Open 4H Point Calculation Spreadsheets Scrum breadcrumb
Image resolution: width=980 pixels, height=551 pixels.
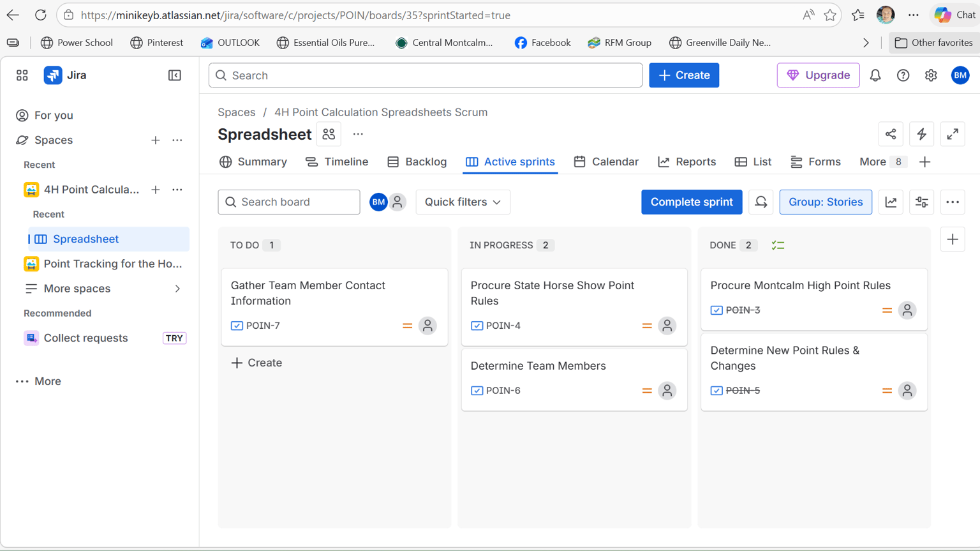381,112
